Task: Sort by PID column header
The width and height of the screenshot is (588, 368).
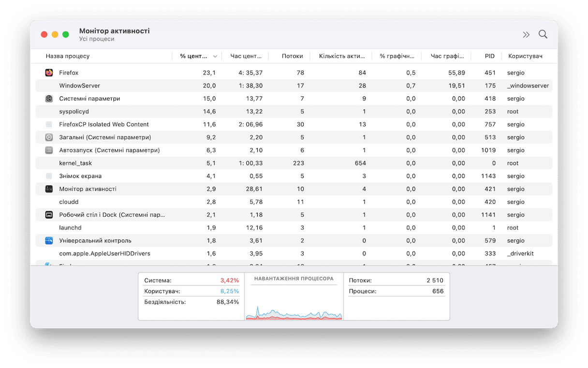Action: pyautogui.click(x=490, y=56)
